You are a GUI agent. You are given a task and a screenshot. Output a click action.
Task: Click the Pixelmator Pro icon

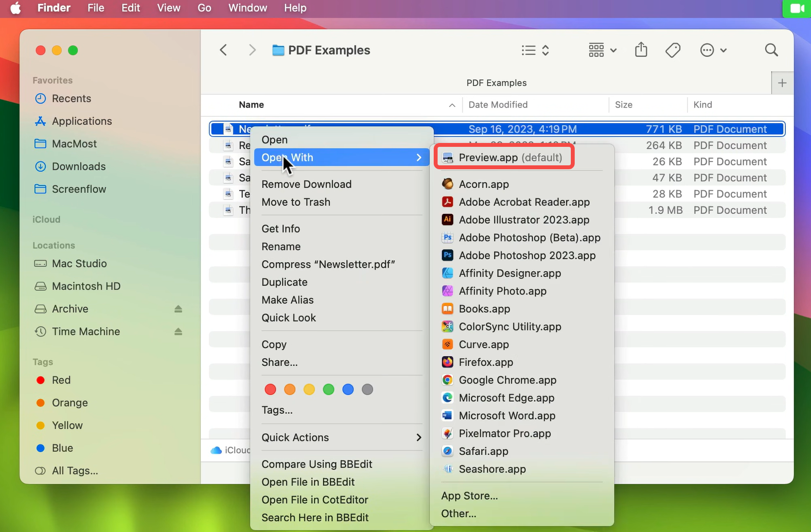click(447, 433)
